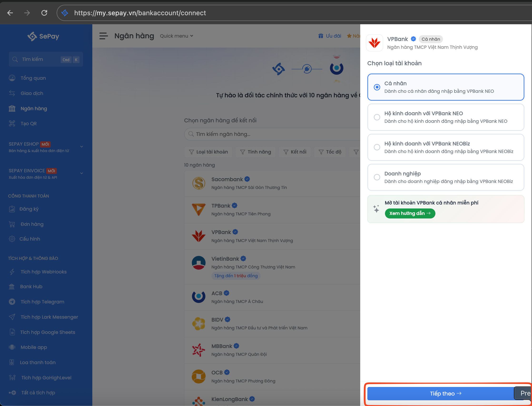Click the Tổng quan dashboard icon in sidebar
Viewport: 532px width, 406px height.
coord(12,78)
